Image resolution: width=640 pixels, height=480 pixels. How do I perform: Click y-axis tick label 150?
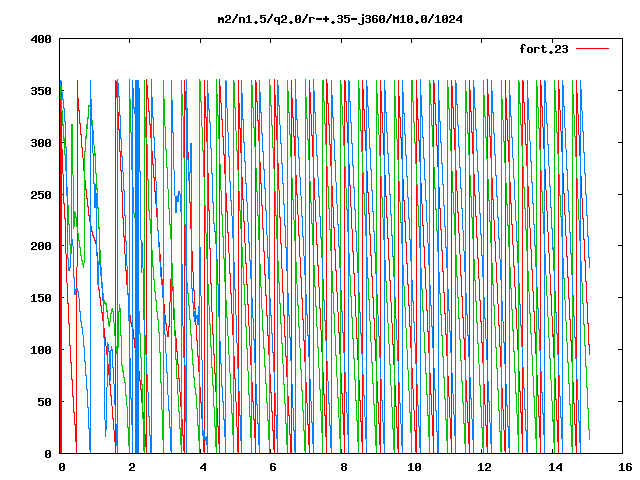click(x=41, y=298)
